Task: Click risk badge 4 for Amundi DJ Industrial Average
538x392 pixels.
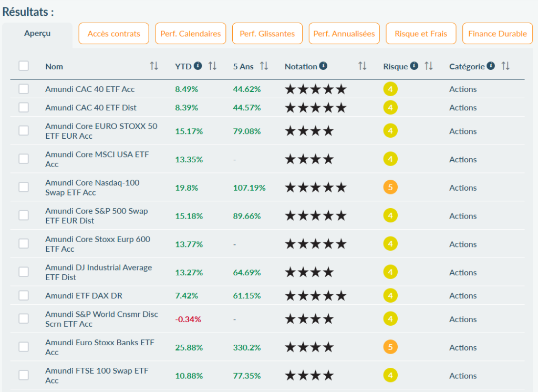Action: coord(390,272)
